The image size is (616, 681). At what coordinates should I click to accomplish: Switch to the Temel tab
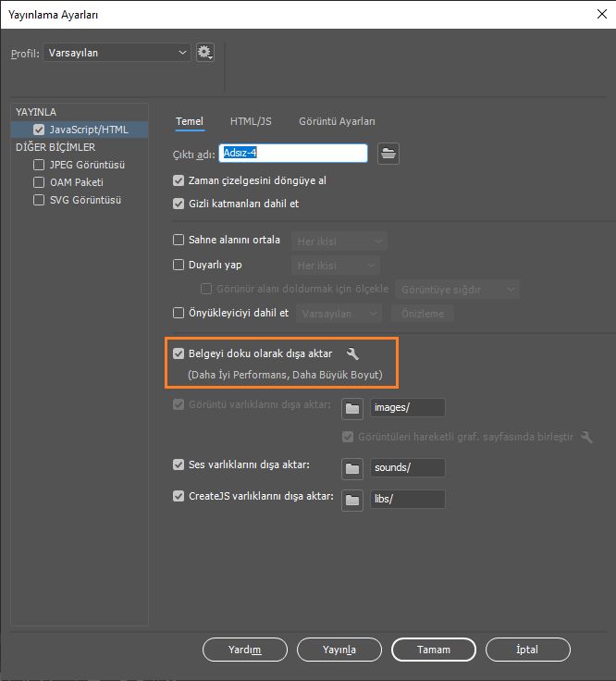coord(190,121)
